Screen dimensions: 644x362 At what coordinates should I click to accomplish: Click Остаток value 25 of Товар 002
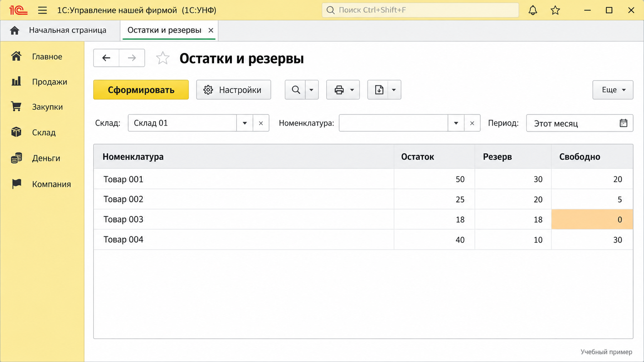(x=434, y=199)
